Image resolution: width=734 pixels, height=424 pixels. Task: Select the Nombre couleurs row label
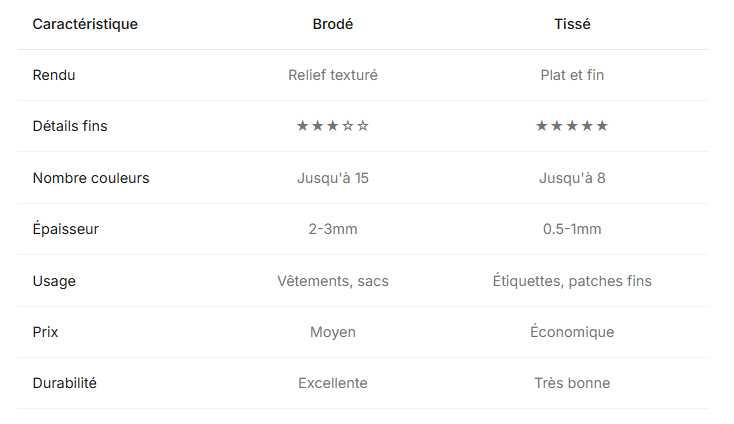point(91,178)
